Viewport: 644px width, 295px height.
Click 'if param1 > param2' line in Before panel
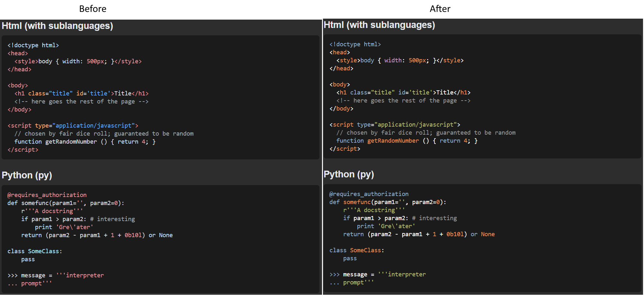[x=78, y=219]
